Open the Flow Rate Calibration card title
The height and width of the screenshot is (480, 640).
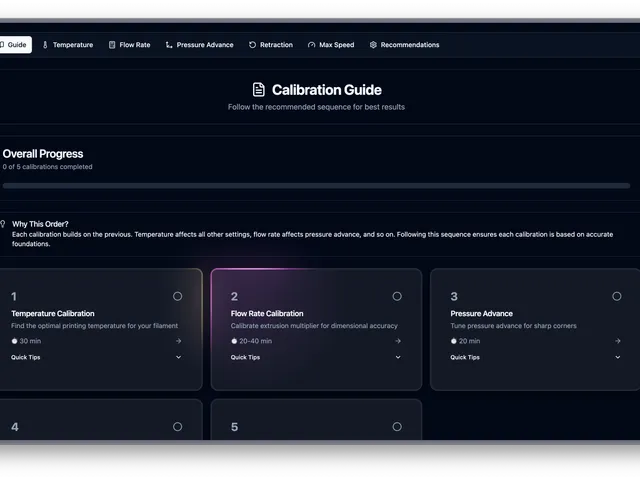click(x=267, y=313)
